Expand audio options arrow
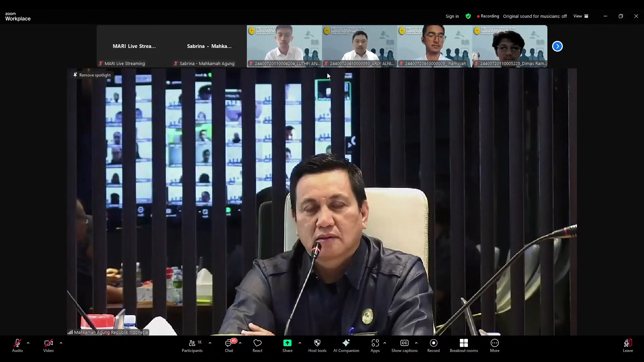 click(28, 343)
